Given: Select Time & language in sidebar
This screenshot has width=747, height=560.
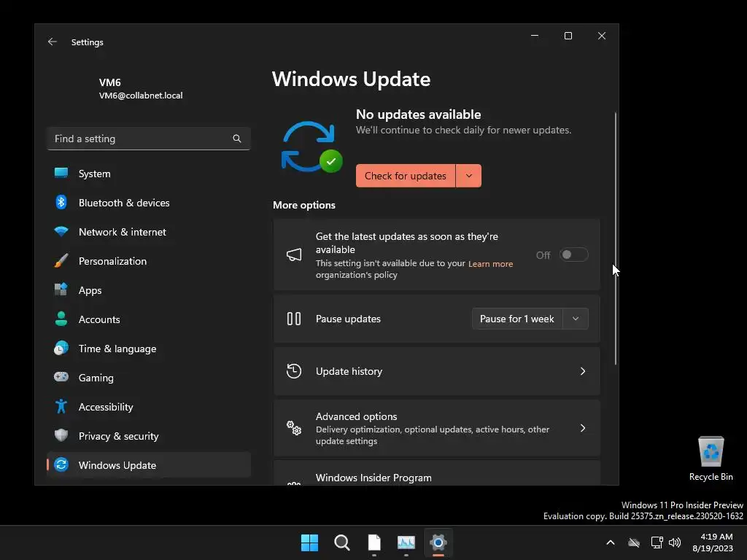Looking at the screenshot, I should [149, 349].
